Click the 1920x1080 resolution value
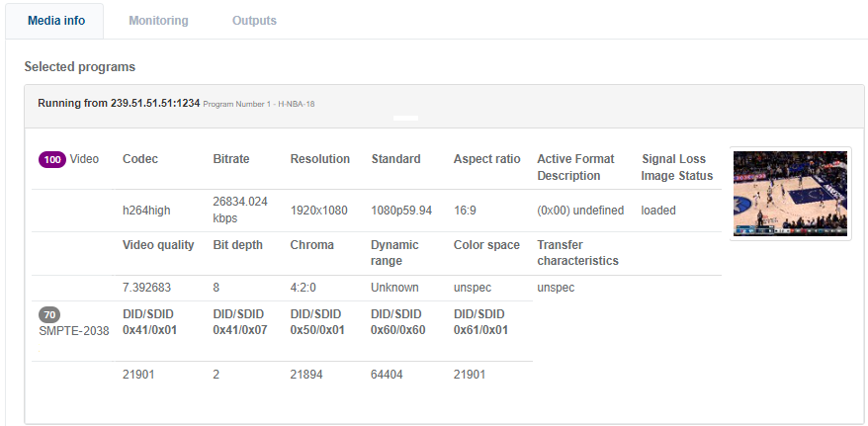 point(319,211)
